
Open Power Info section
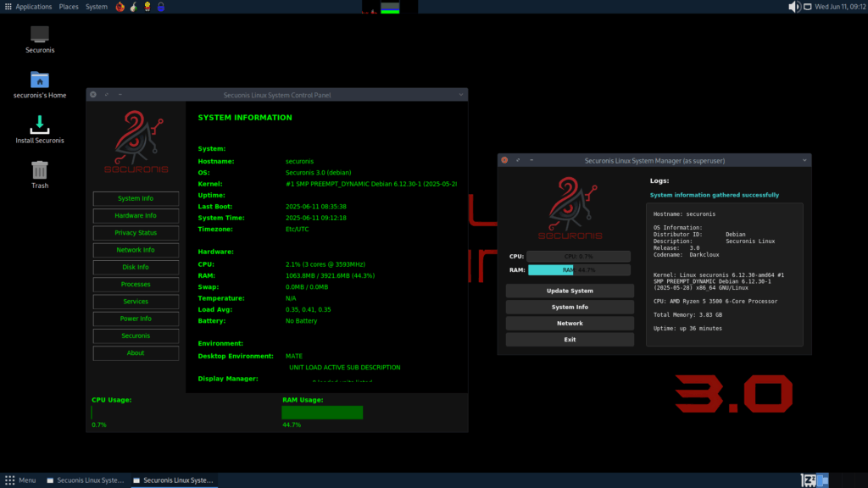pos(136,319)
